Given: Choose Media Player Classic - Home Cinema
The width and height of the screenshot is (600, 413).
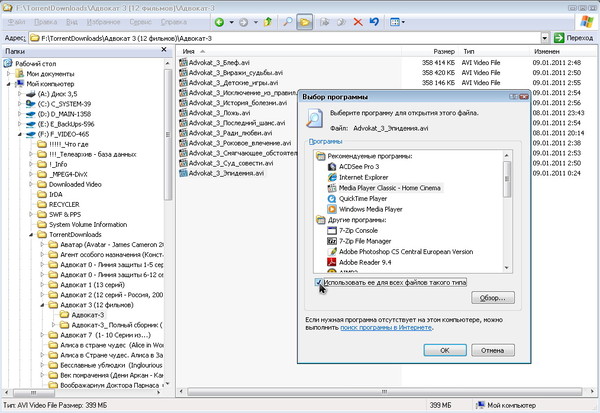Looking at the screenshot, I should pos(390,188).
